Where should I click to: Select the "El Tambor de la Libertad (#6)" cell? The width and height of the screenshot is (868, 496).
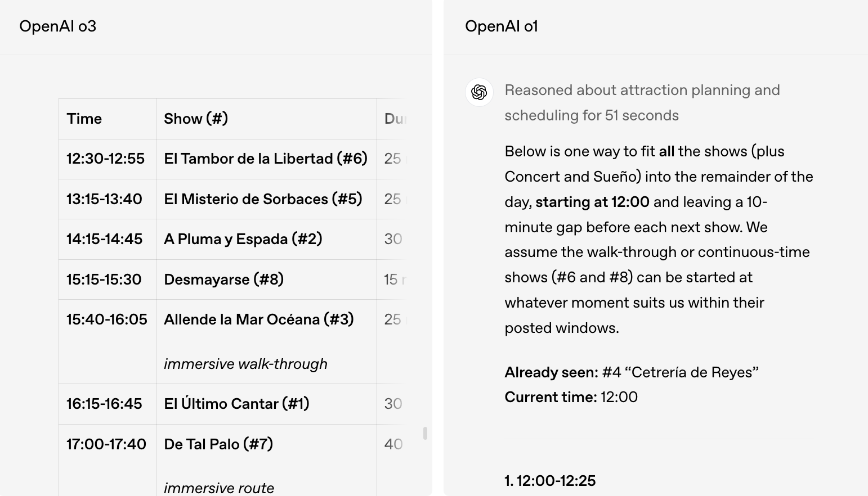pos(266,159)
